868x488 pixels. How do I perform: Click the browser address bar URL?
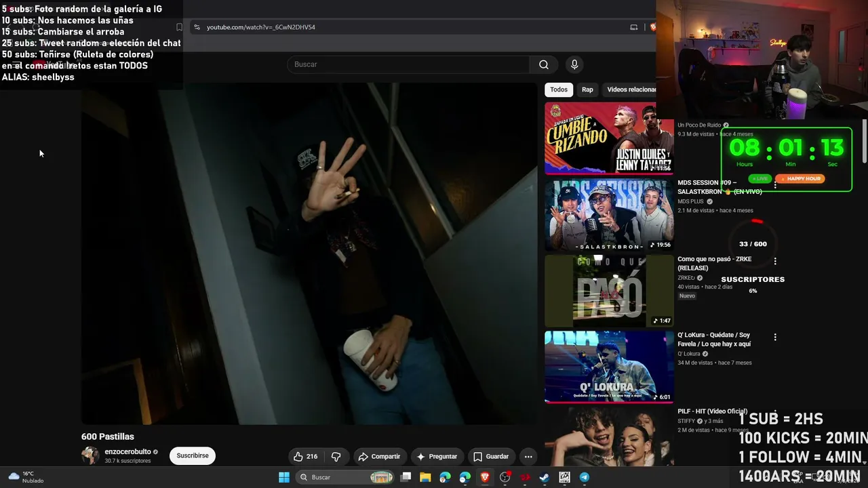tap(261, 27)
